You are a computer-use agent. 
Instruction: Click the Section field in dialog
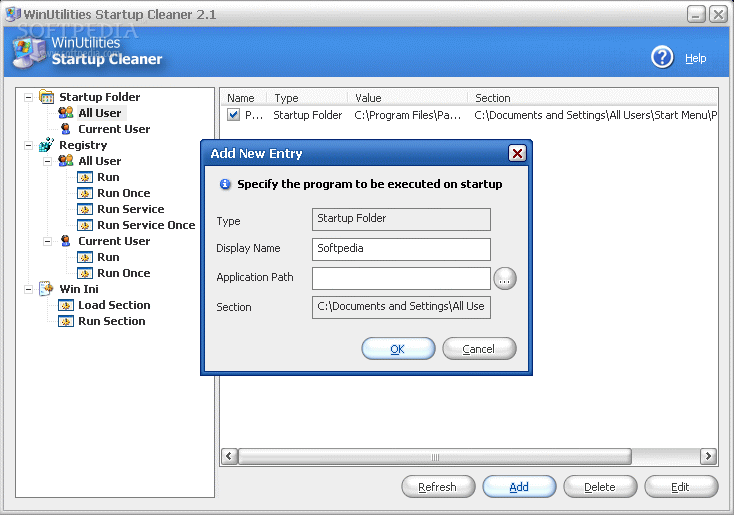coord(401,307)
